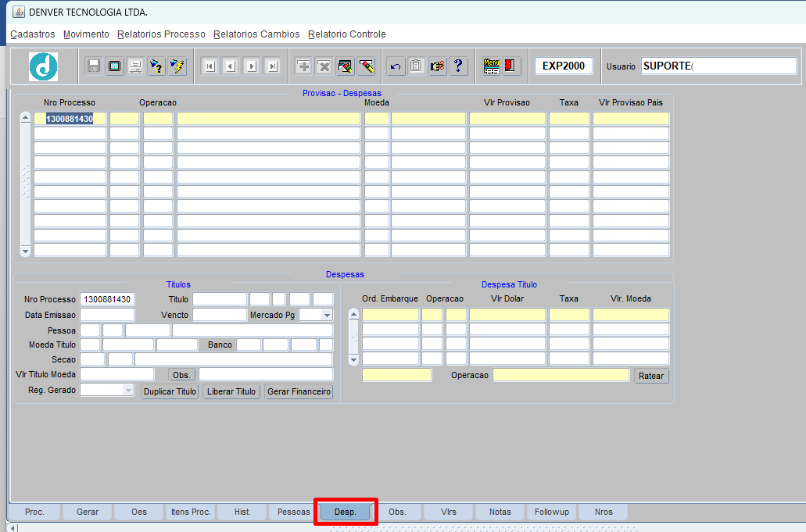806x532 pixels.
Task: Click the Save diskette icon
Action: click(x=94, y=66)
